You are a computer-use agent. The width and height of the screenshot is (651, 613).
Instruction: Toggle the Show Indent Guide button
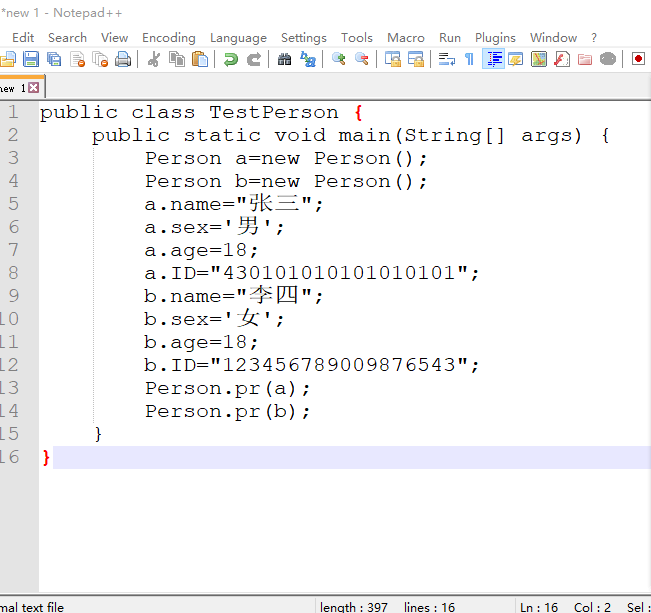pyautogui.click(x=493, y=59)
